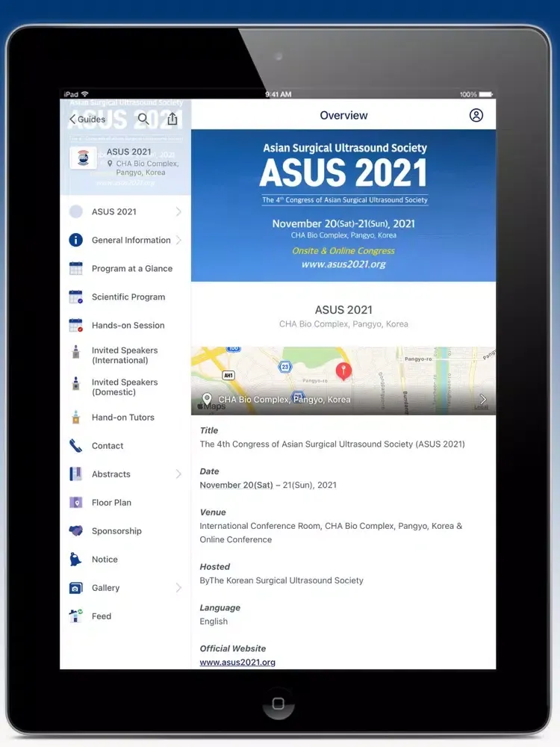Open the map Legal link
Screen dimensions: 560x747
[x=481, y=407]
